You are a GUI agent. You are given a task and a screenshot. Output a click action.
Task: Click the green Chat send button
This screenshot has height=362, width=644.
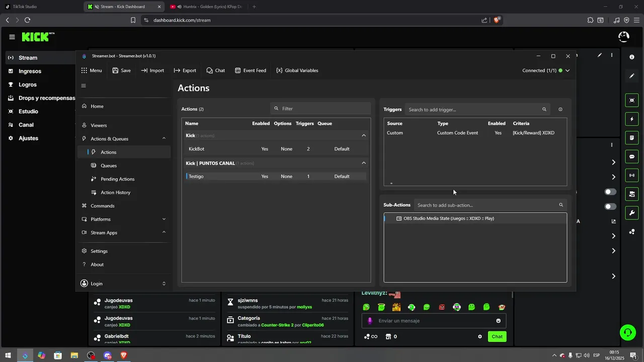497,336
